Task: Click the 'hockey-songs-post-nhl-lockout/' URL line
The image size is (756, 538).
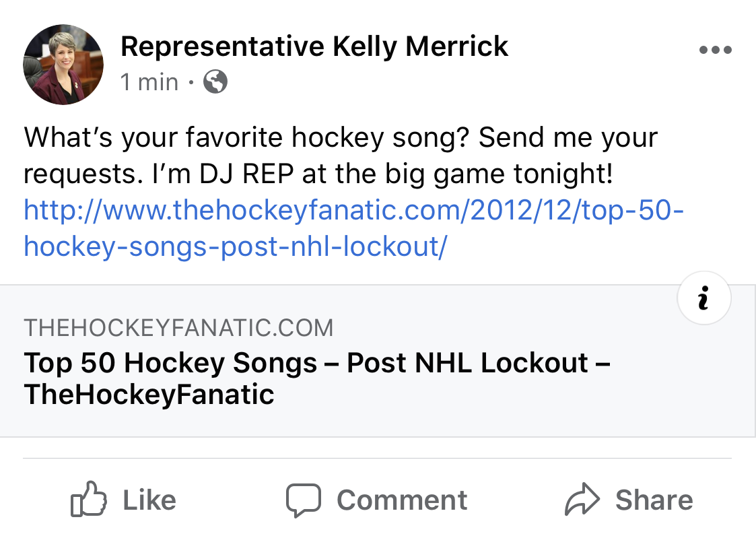Action: [236, 247]
